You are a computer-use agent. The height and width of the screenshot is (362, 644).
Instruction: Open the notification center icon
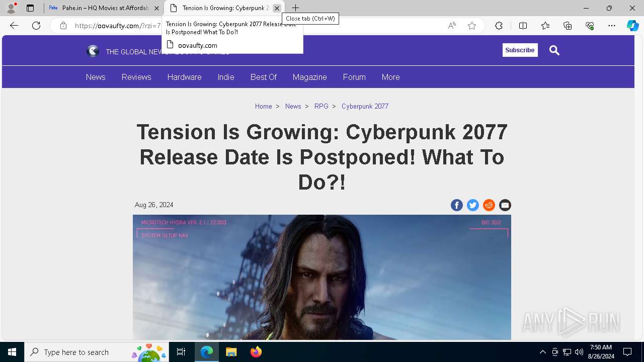point(627,352)
